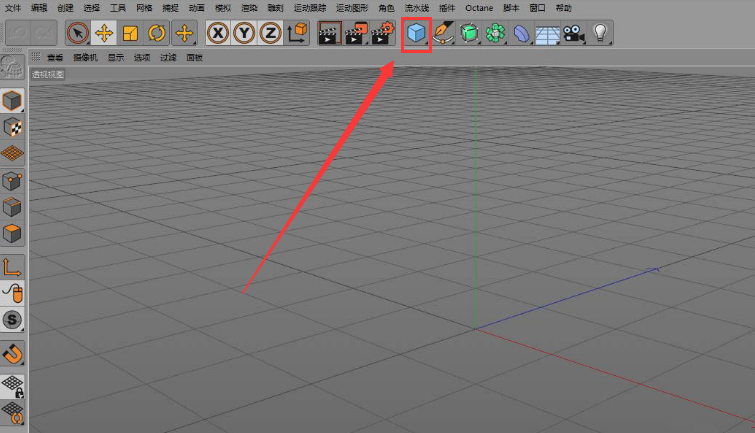
Task: Open the blue deformer icon
Action: (x=521, y=33)
